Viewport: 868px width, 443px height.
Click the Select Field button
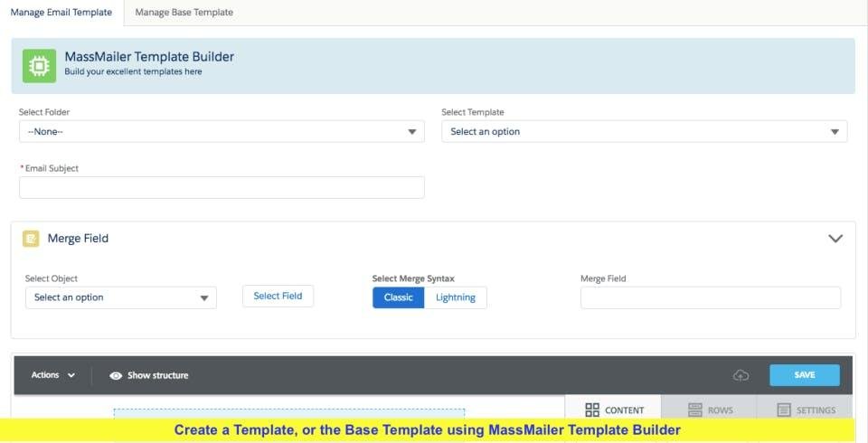278,297
